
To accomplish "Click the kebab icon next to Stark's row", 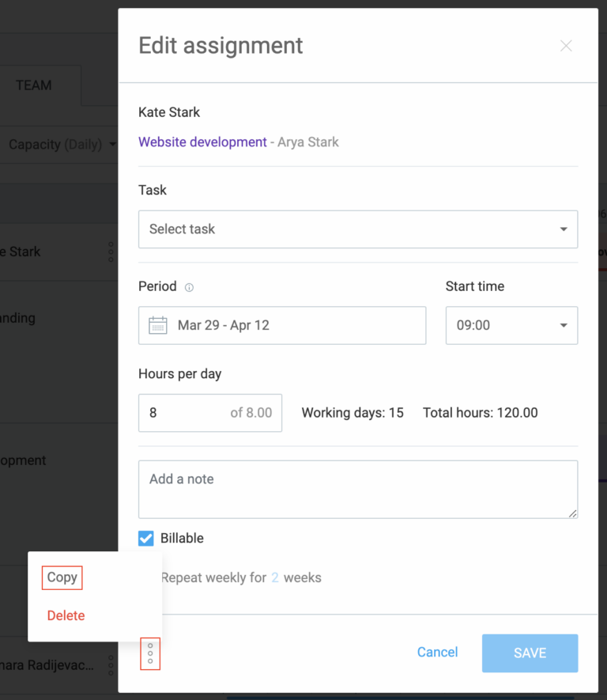I will (110, 252).
